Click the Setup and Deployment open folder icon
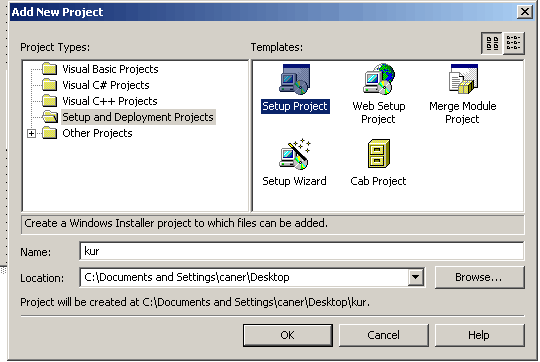540x362 pixels. click(x=50, y=117)
